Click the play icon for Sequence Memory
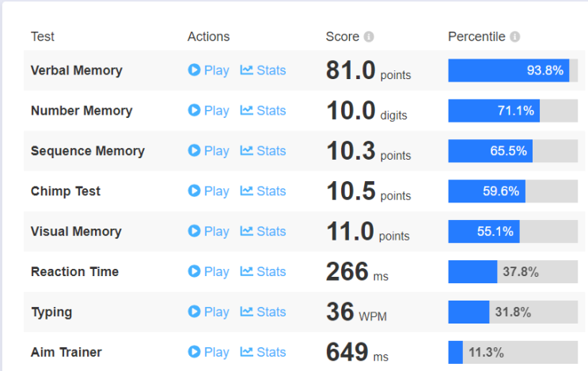Image resolution: width=588 pixels, height=371 pixels. click(194, 151)
